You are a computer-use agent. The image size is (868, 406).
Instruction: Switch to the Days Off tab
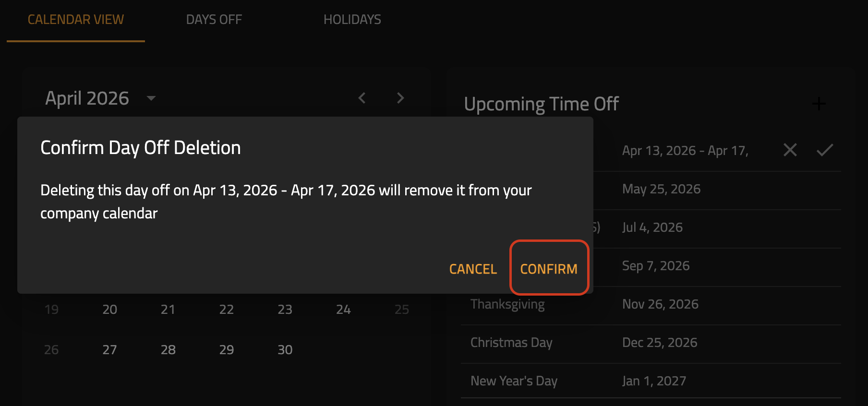(x=214, y=20)
